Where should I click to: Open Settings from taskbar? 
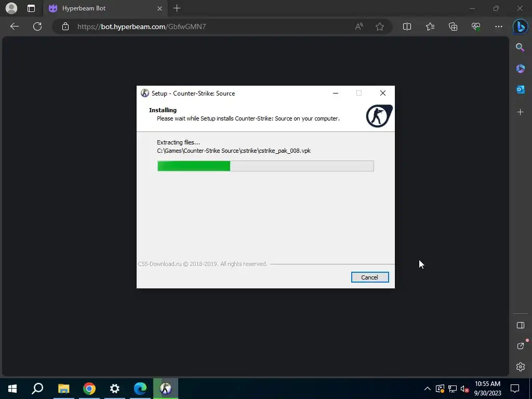pyautogui.click(x=115, y=389)
